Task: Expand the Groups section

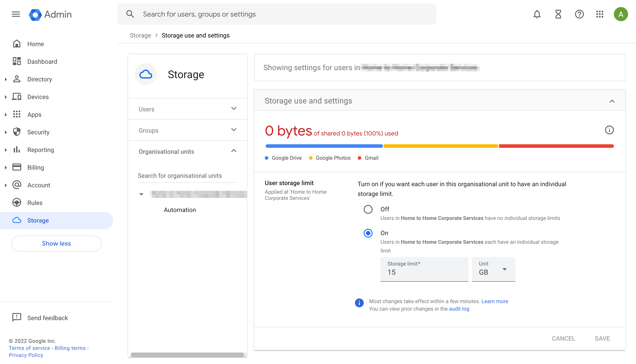Action: point(187,130)
